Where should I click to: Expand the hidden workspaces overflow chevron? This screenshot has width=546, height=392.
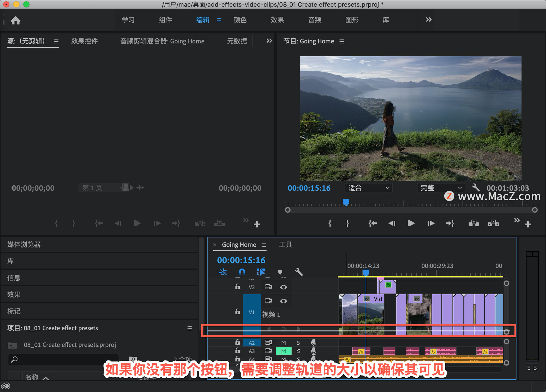pyautogui.click(x=429, y=20)
